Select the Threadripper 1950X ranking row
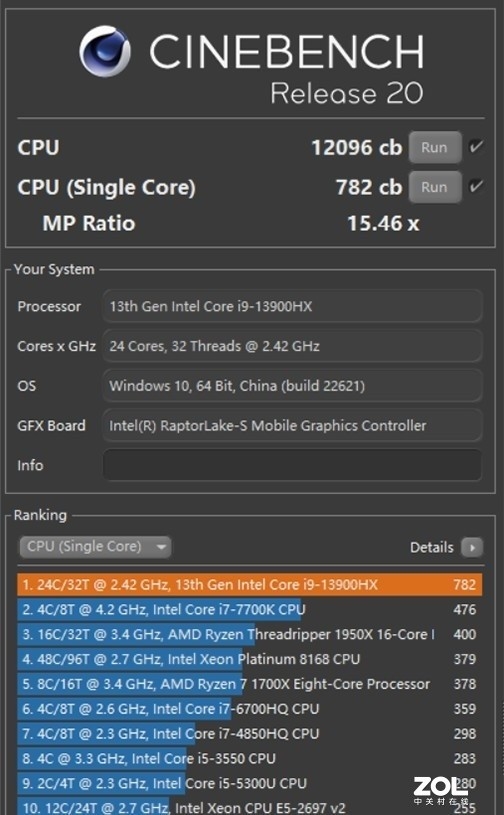This screenshot has height=815, width=504. [249, 634]
